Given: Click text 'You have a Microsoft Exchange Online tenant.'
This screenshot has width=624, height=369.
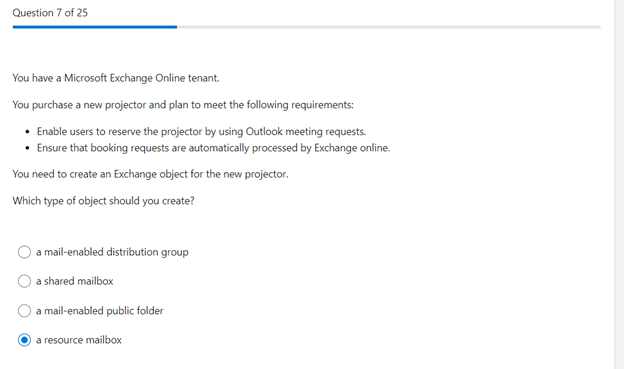Looking at the screenshot, I should (116, 78).
